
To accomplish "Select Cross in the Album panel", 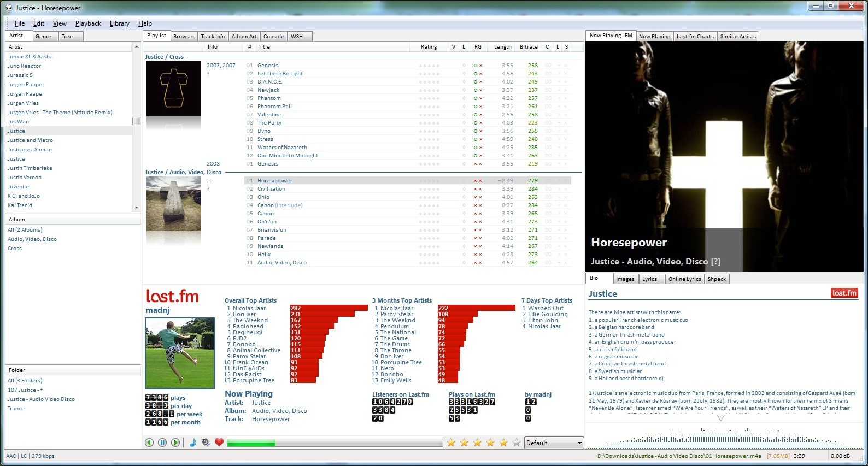I will tap(15, 249).
